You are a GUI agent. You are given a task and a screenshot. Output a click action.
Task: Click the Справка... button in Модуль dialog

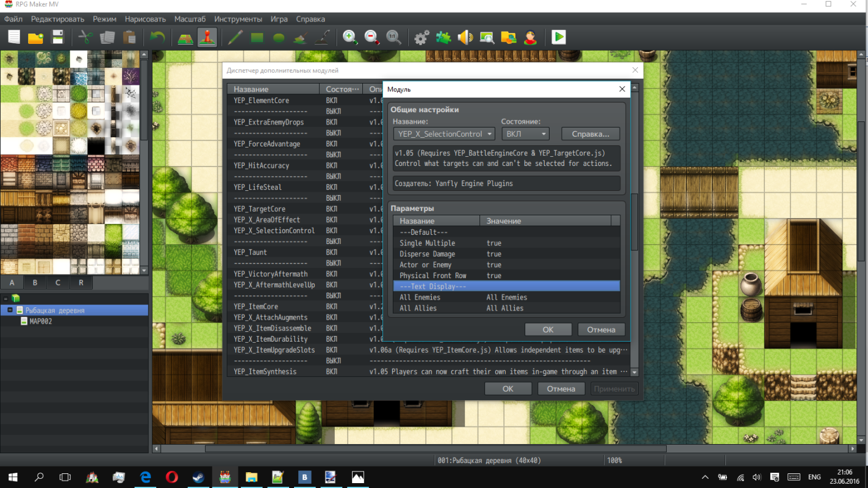(590, 134)
